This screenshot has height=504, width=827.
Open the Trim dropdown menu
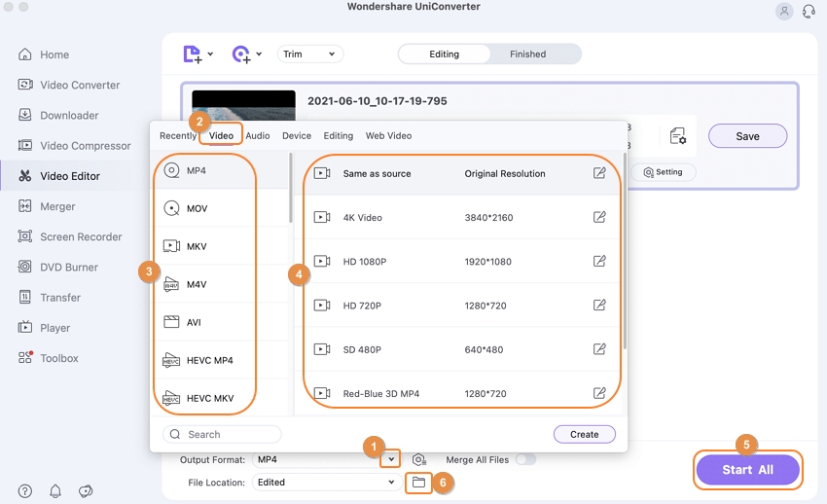(x=310, y=54)
